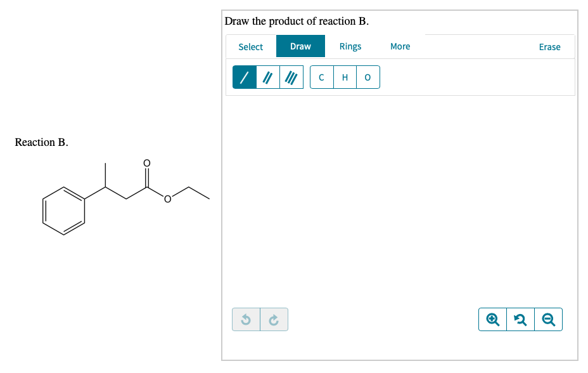
Task: Toggle the H hydrogen atom tool
Action: [345, 77]
